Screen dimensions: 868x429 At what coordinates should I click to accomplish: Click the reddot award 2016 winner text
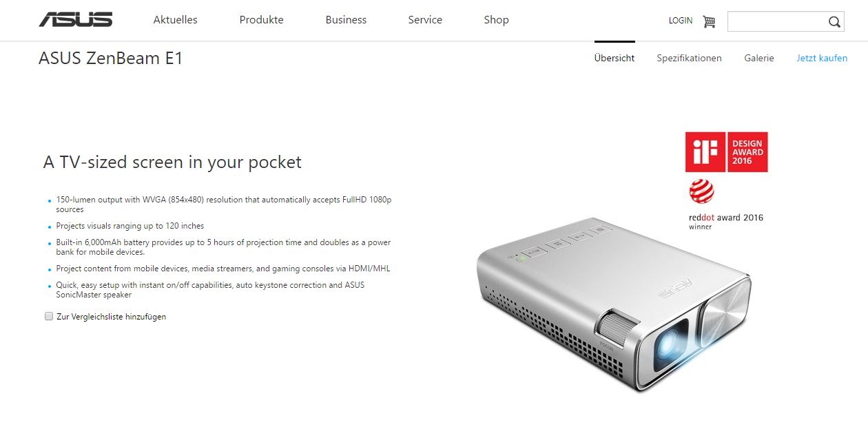point(726,222)
